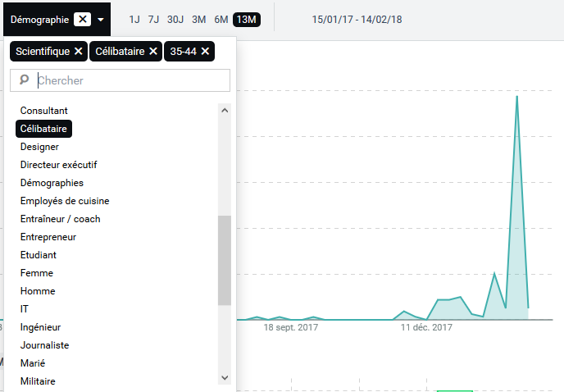This screenshot has width=564, height=392.
Task: Select the Marié option
Action: tap(33, 363)
